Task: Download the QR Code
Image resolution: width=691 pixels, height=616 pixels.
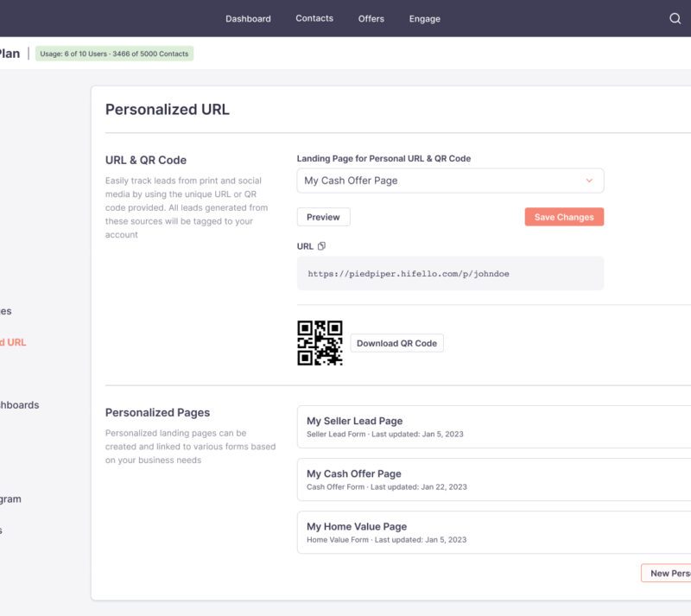Action: (x=396, y=343)
